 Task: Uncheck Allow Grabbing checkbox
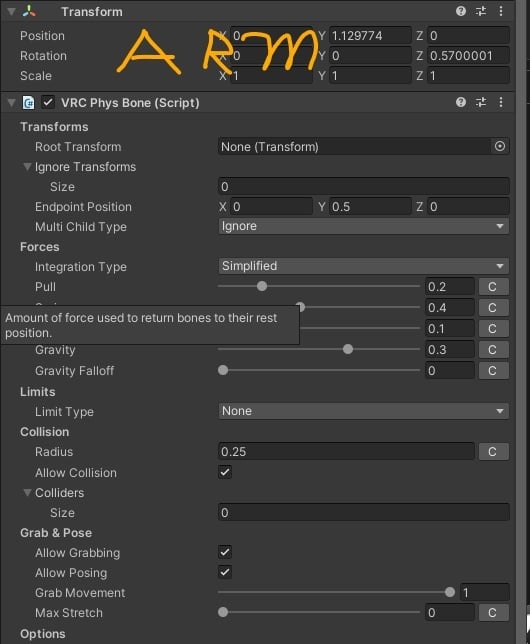tap(225, 552)
